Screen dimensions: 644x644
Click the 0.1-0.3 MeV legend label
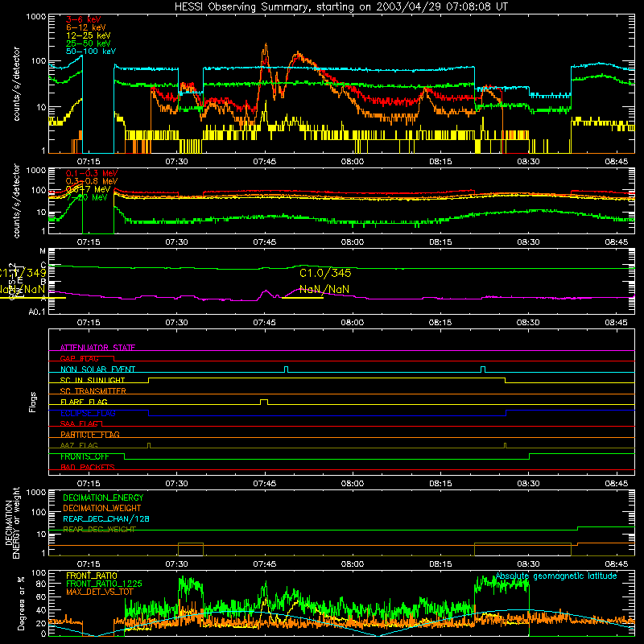92,173
